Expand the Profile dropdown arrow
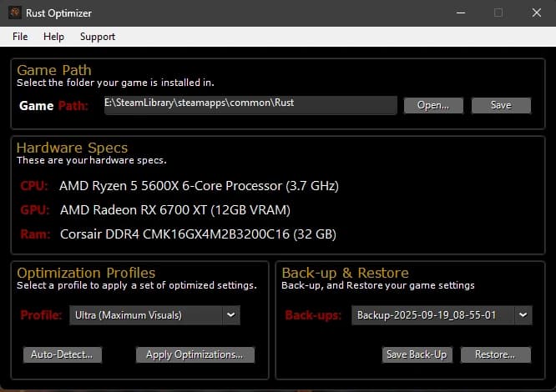Image resolution: width=556 pixels, height=392 pixels. (x=231, y=315)
